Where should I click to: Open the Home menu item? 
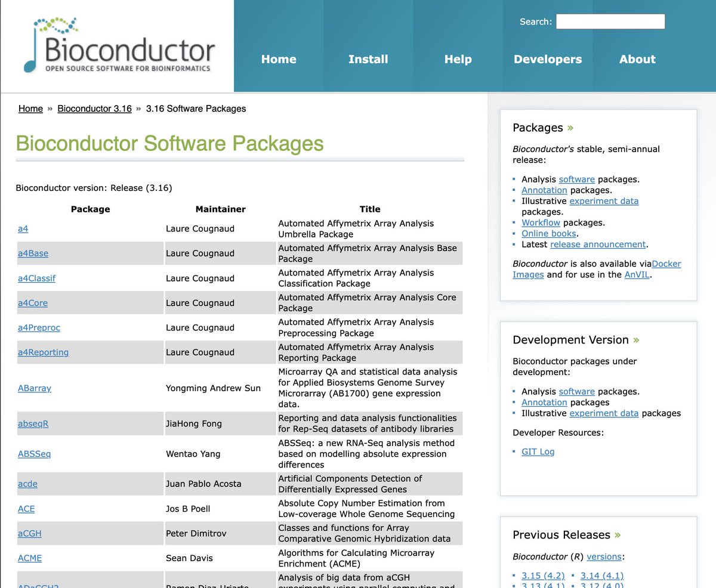tap(279, 59)
